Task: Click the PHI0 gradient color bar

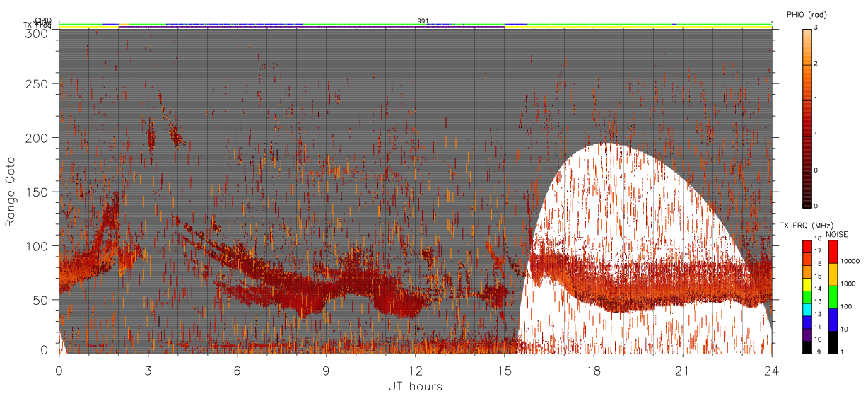Action: pos(807,117)
